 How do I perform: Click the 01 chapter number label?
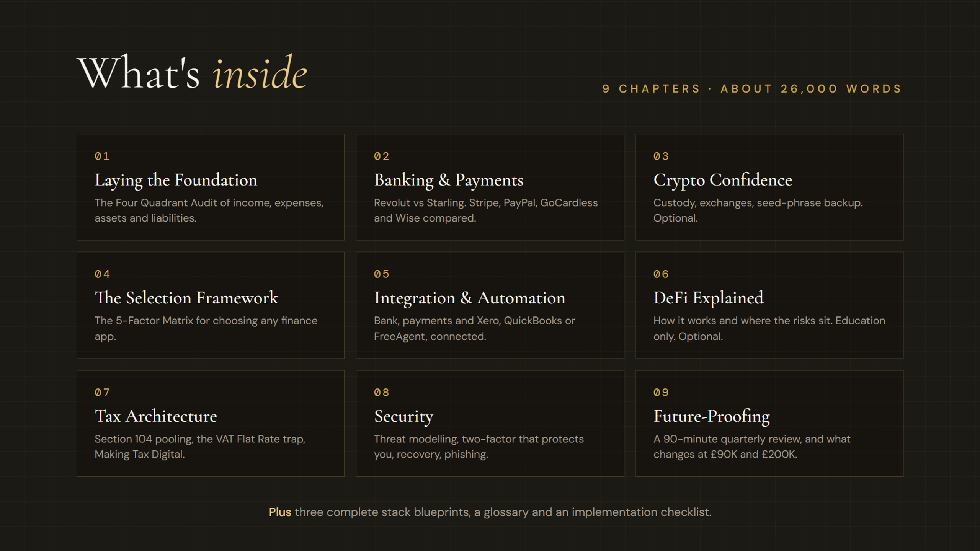[102, 156]
